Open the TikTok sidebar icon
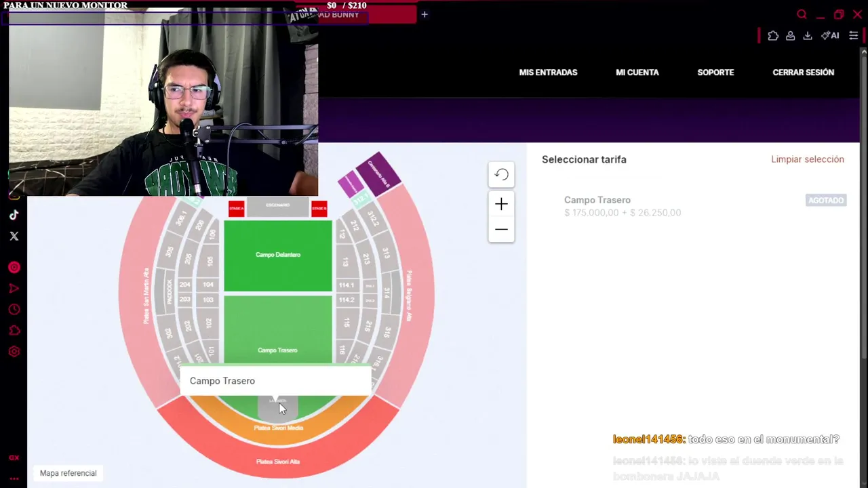The image size is (868, 488). pos(14,216)
